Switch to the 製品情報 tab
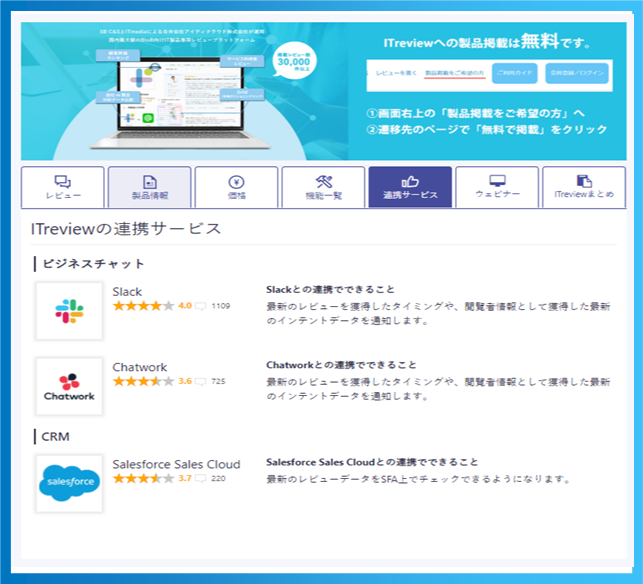643x584 pixels. click(x=150, y=187)
